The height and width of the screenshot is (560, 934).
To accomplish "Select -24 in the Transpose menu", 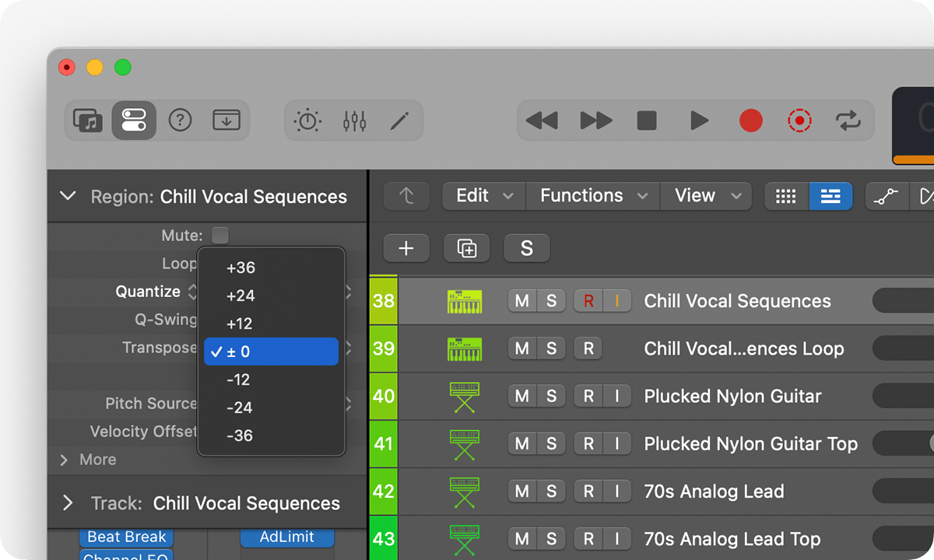I will [271, 408].
